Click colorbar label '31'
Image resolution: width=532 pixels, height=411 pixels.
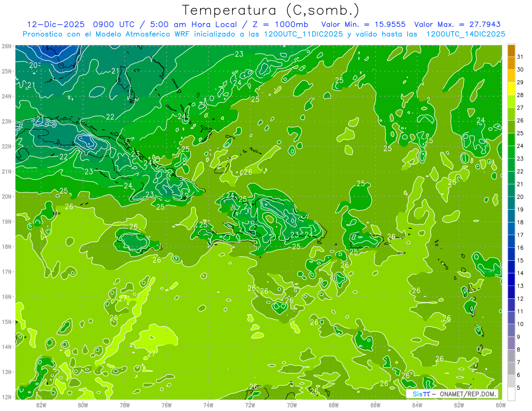pos(520,57)
